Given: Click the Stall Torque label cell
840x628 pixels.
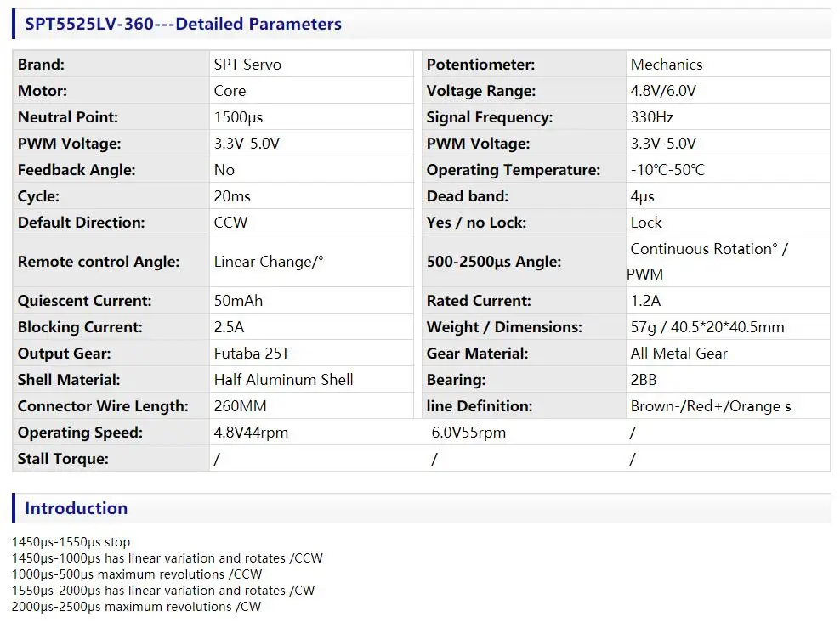Looking at the screenshot, I should (x=63, y=459).
